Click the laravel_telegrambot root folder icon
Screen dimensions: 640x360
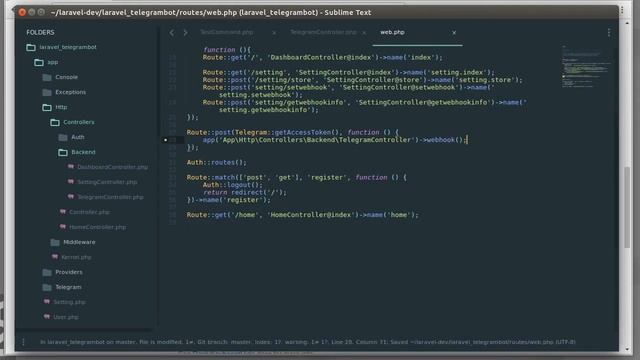pyautogui.click(x=31, y=47)
